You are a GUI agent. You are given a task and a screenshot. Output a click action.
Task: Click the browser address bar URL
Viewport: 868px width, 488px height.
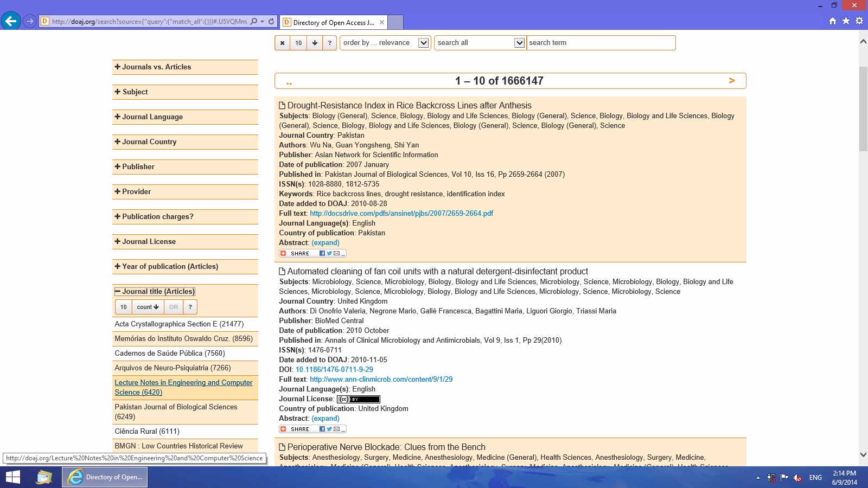[149, 22]
